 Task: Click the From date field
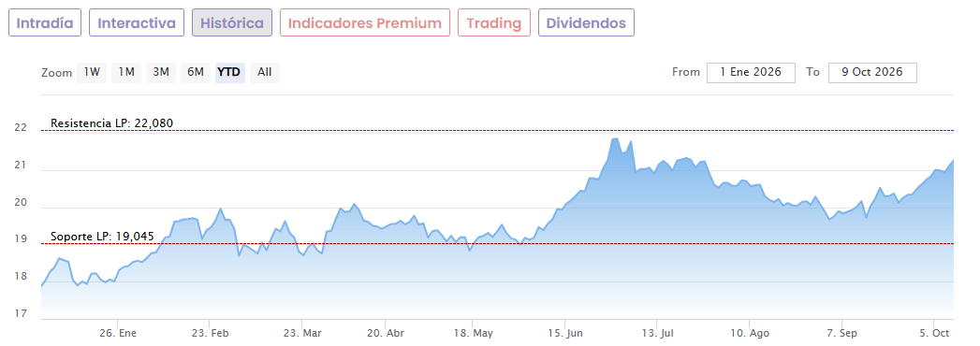click(751, 72)
